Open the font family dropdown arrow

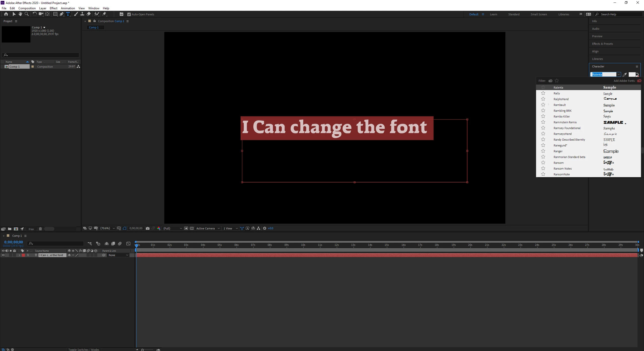pyautogui.click(x=618, y=74)
